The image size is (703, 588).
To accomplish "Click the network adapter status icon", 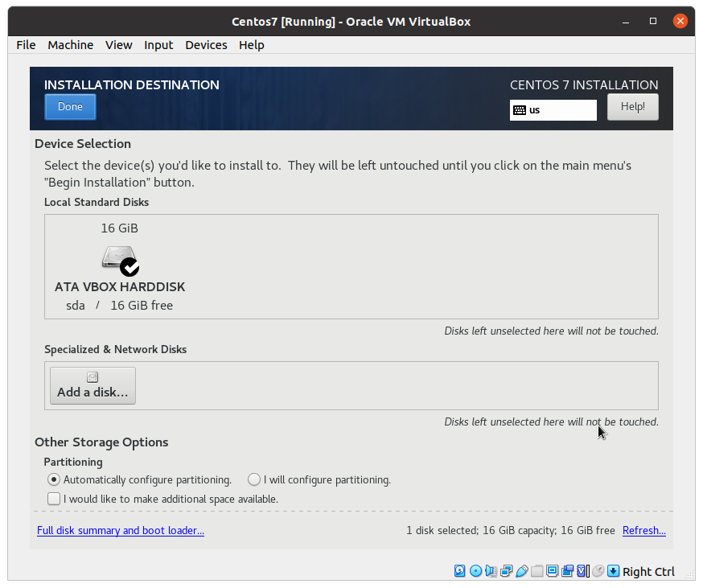I will pos(506,570).
